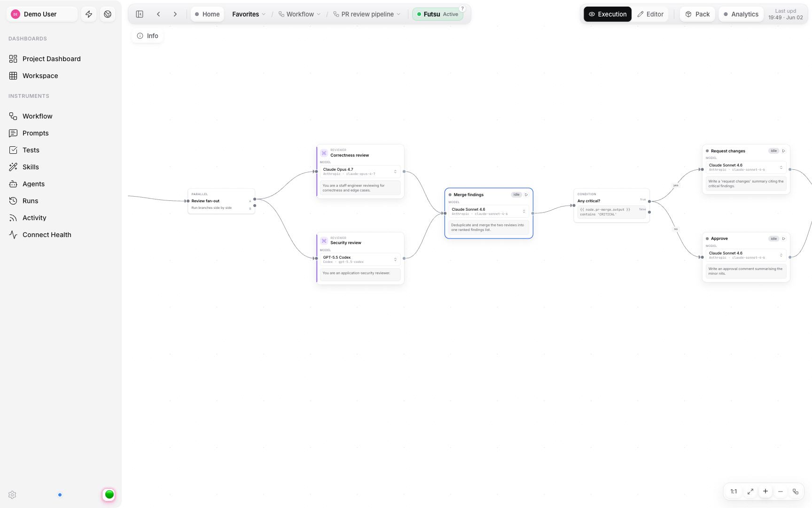This screenshot has height=508, width=812.
Task: Click the Correctness review prompt text box
Action: click(x=360, y=188)
